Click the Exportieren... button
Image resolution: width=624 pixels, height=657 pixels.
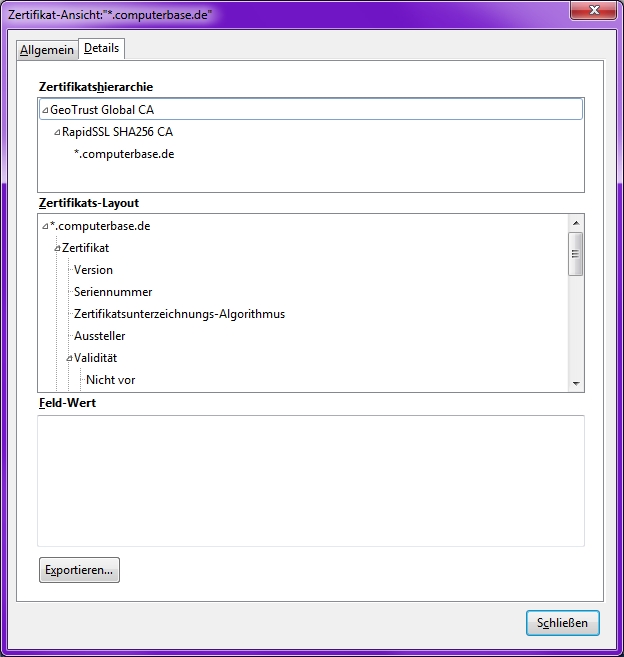pyautogui.click(x=79, y=570)
